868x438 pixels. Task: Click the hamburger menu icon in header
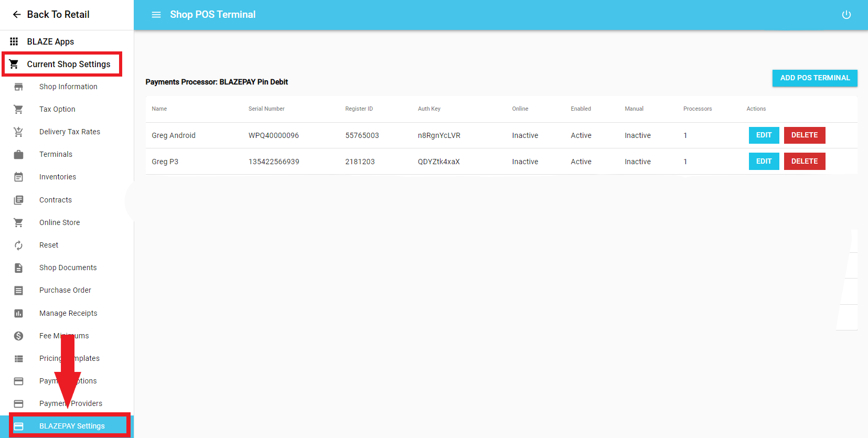click(156, 15)
